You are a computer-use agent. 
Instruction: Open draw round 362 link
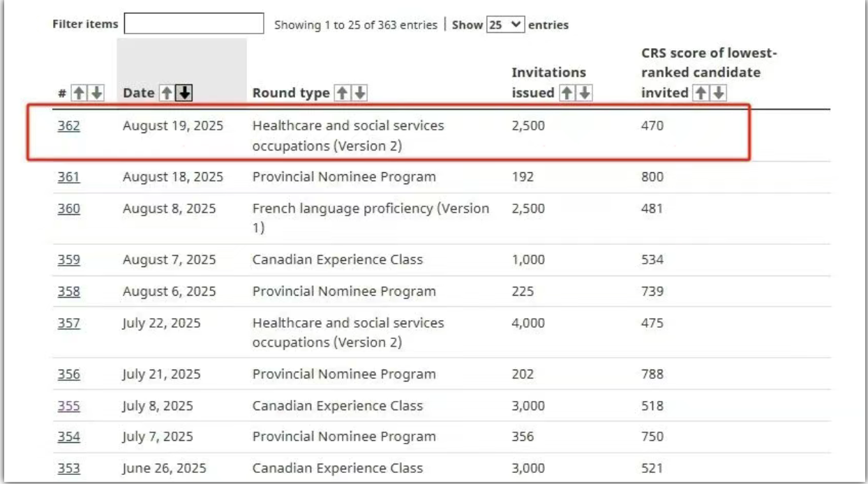pos(68,126)
